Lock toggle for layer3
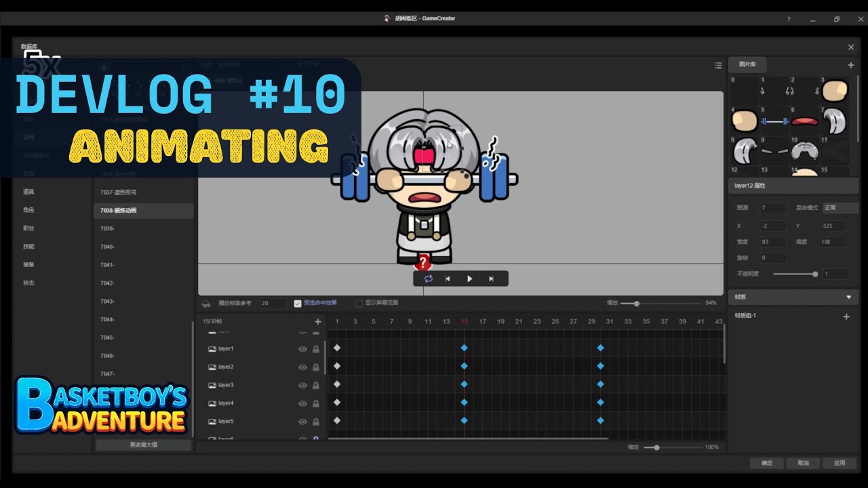 coord(316,386)
